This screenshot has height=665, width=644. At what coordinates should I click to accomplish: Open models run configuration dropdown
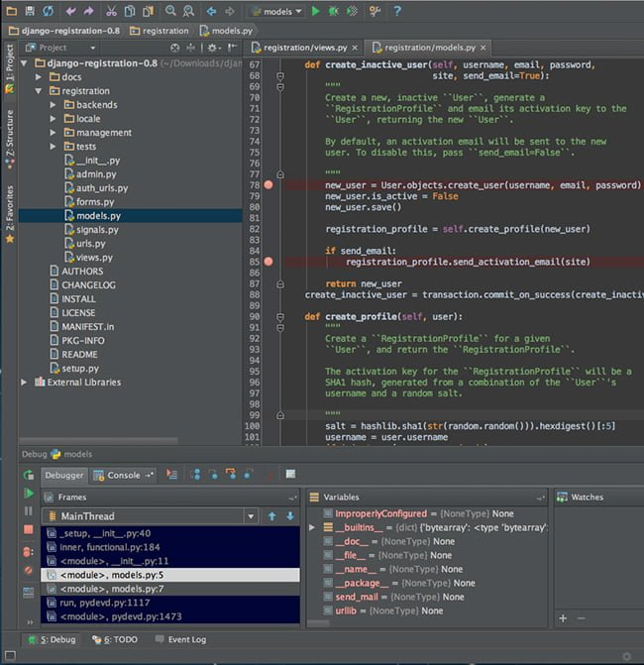pyautogui.click(x=276, y=12)
